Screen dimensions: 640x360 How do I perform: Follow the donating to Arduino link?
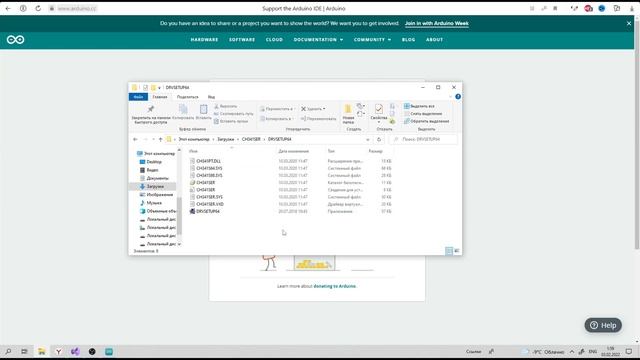click(334, 286)
